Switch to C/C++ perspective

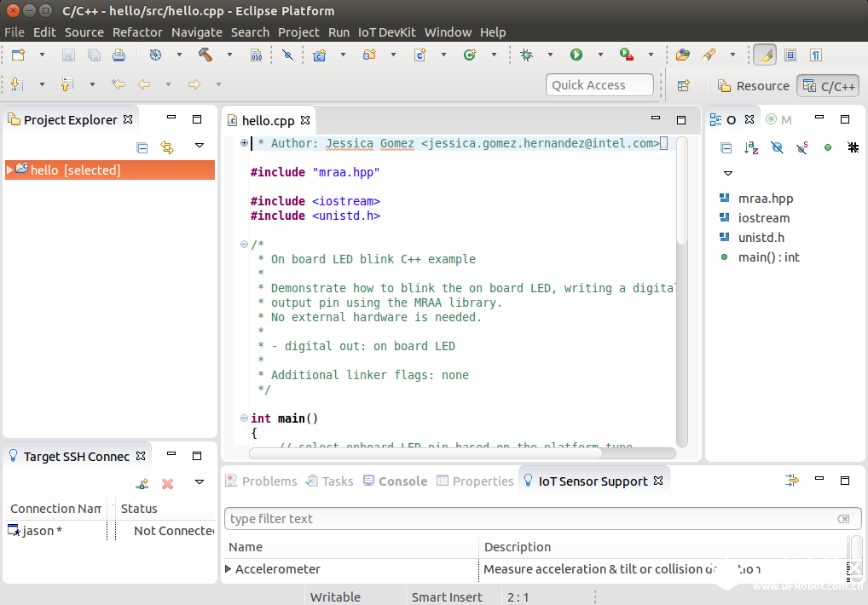click(829, 86)
